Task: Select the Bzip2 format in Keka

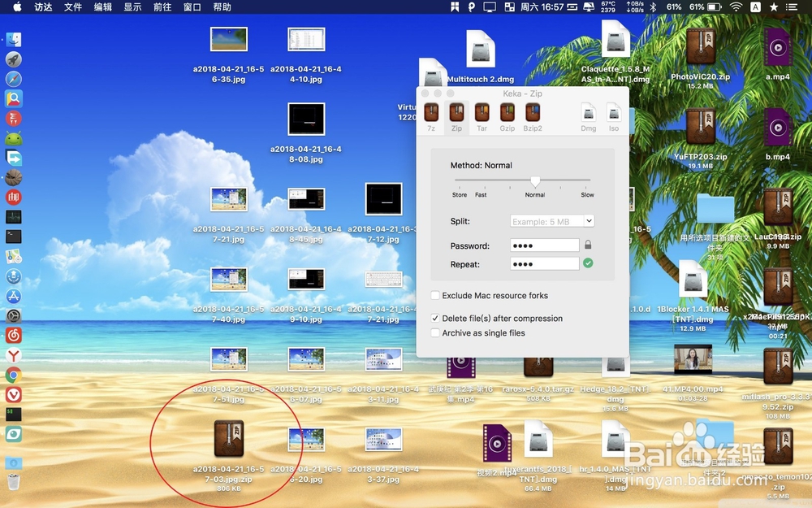Action: click(533, 117)
